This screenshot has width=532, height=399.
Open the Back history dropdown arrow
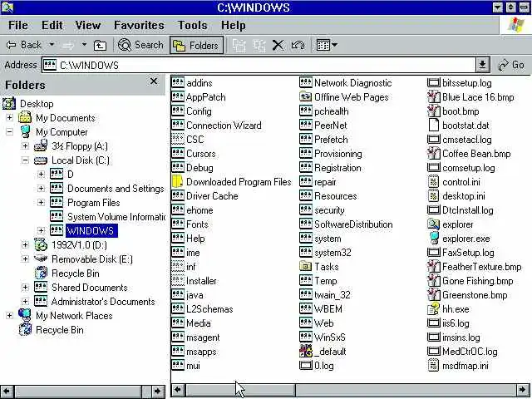[52, 44]
